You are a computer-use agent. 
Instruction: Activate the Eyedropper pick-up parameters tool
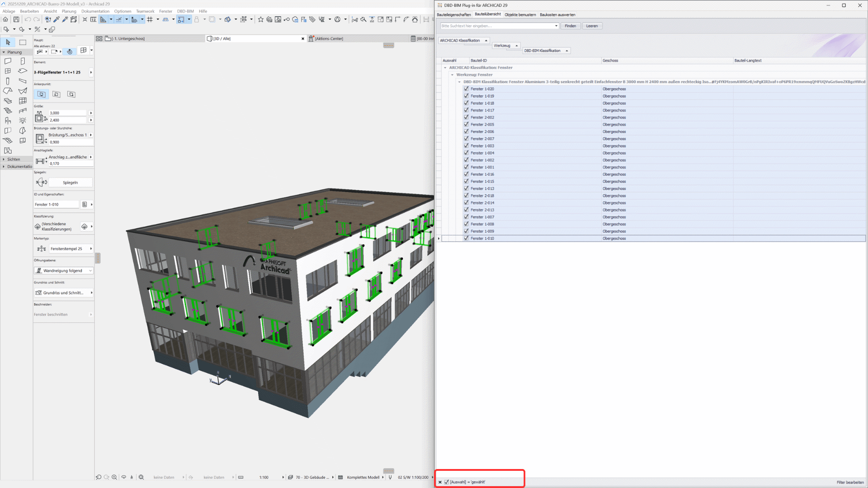point(57,19)
